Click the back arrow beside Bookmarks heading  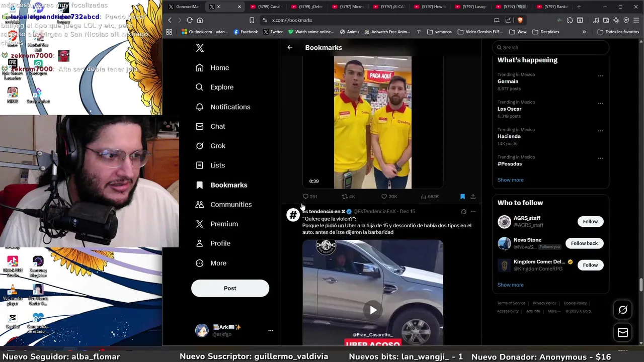(290, 47)
